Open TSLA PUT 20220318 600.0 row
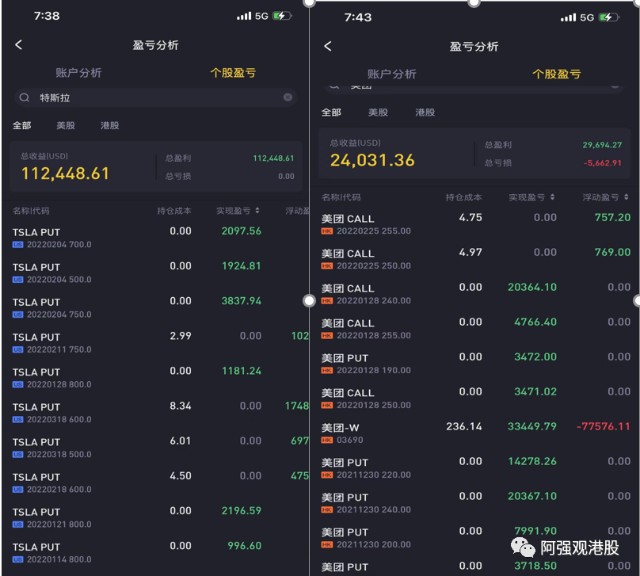Viewport: 640px width, 576px height. tap(155, 413)
